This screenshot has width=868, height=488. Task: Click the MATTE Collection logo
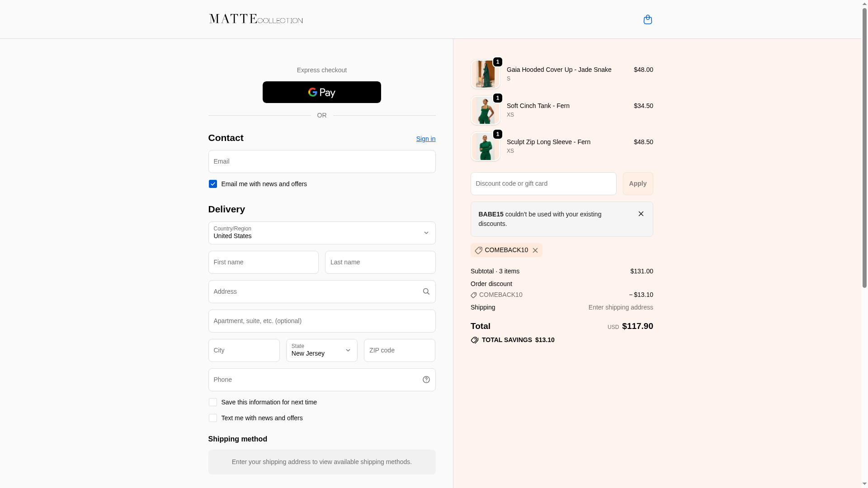click(x=256, y=19)
